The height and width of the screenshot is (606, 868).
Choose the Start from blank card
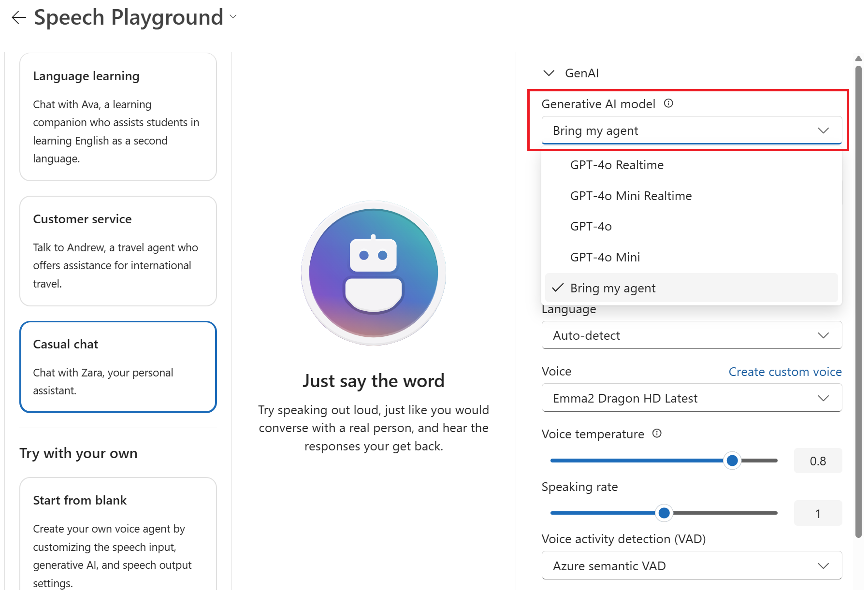pyautogui.click(x=118, y=534)
